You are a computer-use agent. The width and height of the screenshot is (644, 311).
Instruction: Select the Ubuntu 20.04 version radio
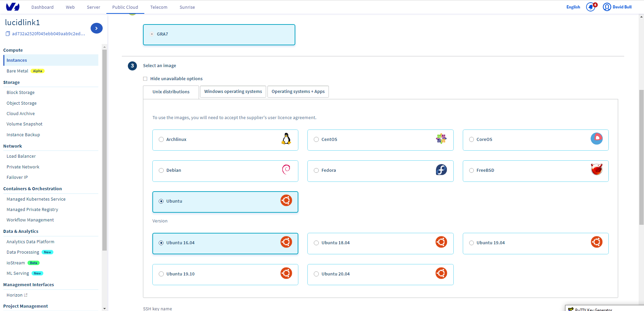coord(316,274)
